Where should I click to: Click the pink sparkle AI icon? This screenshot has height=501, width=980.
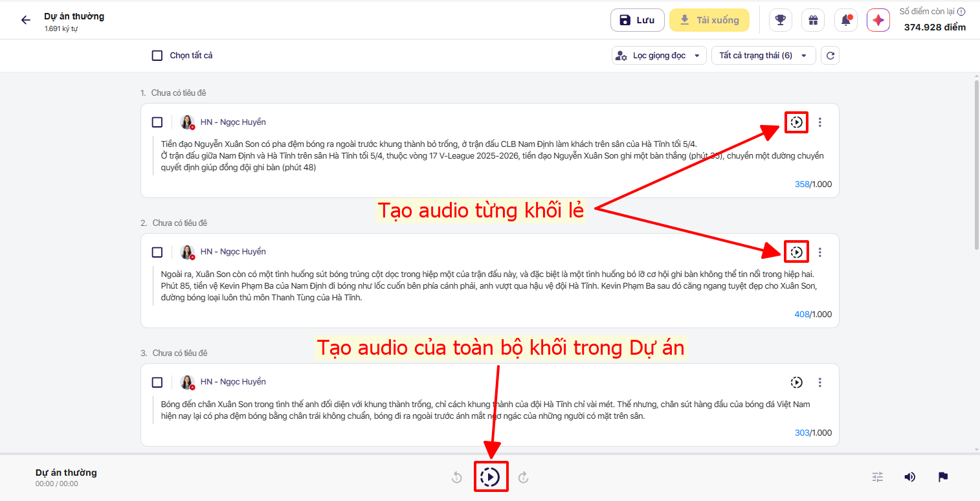878,20
